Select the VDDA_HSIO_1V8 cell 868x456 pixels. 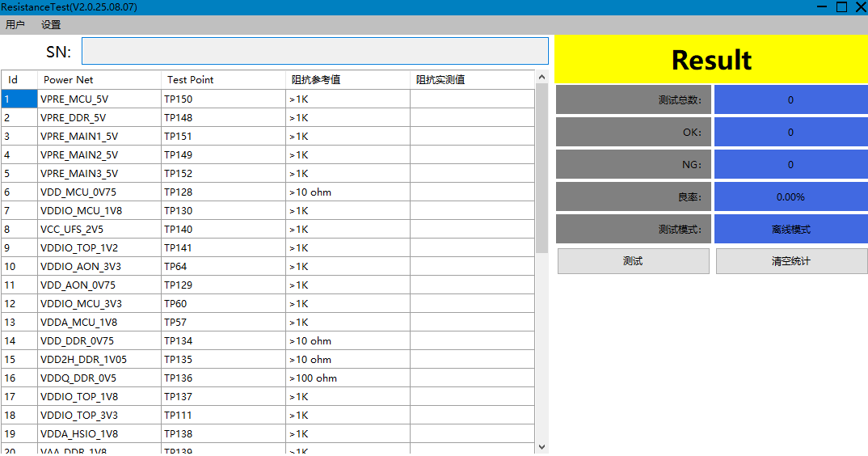pos(99,434)
